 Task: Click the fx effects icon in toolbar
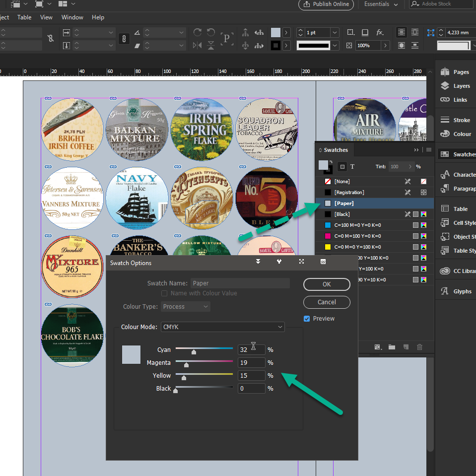[380, 32]
